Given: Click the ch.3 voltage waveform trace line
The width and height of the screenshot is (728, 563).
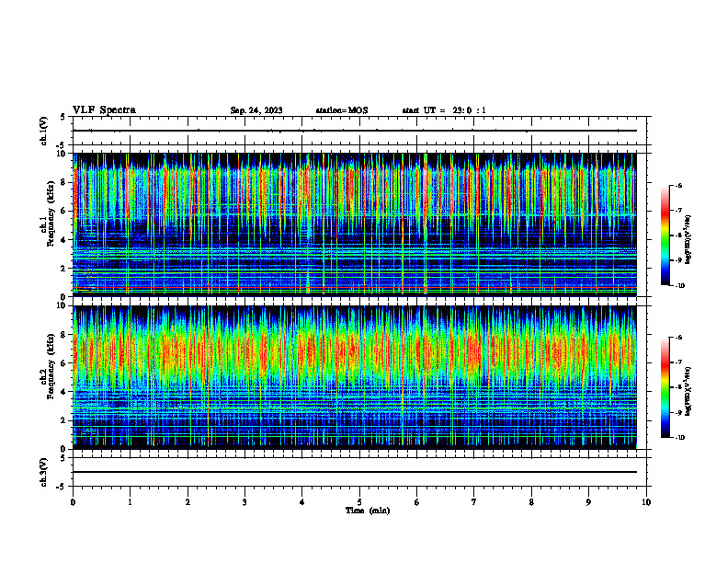Looking at the screenshot, I should pos(355,472).
